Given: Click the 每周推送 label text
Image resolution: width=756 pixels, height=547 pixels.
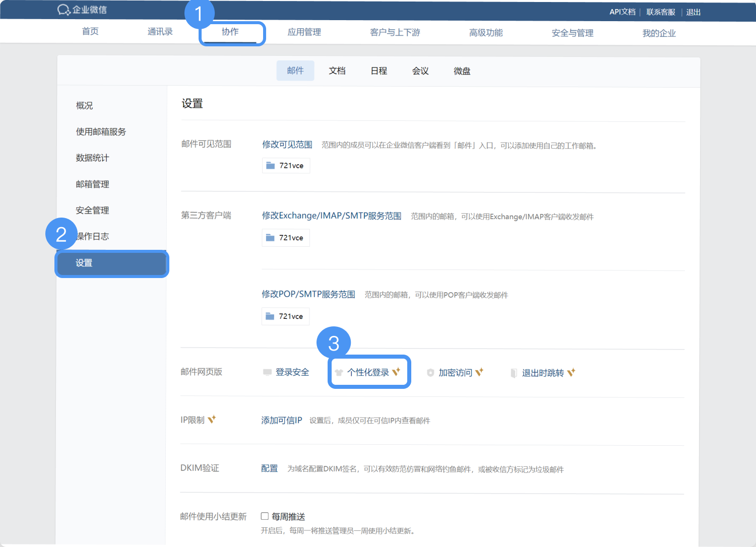Looking at the screenshot, I should click(288, 517).
